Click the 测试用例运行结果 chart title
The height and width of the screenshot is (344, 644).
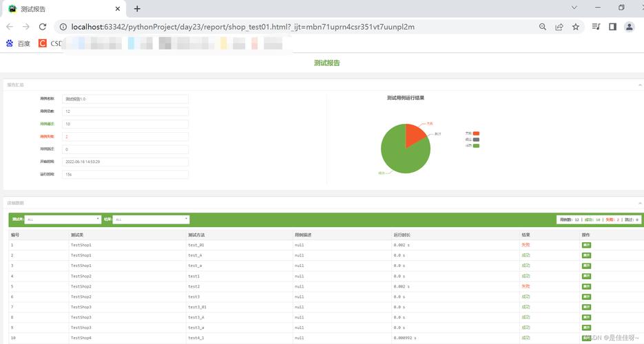click(406, 98)
